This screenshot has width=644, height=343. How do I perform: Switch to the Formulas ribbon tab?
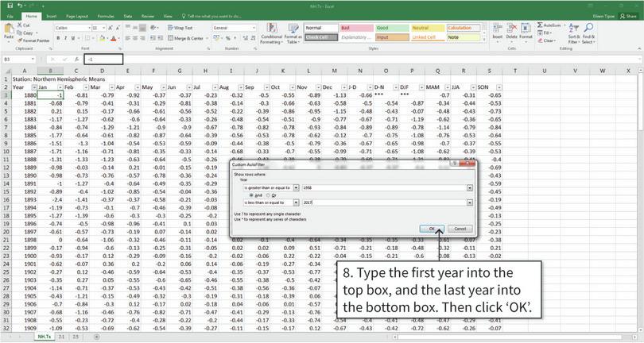point(106,15)
